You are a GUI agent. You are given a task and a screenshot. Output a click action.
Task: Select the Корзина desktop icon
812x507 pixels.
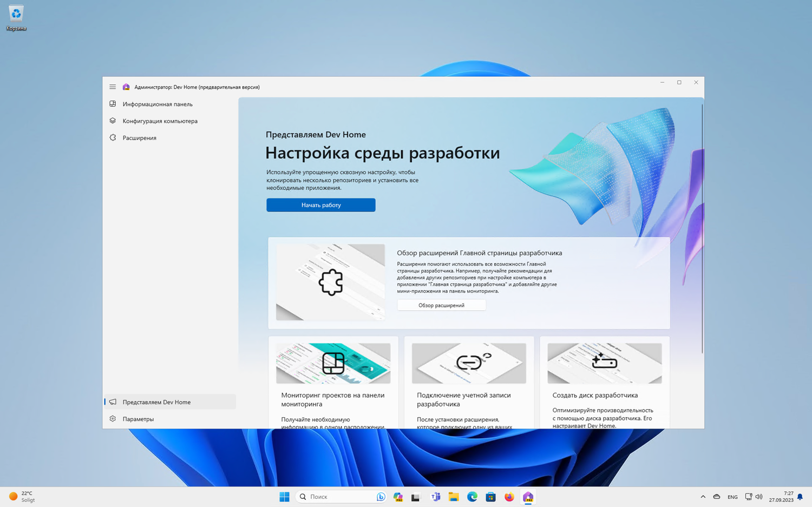click(x=16, y=18)
